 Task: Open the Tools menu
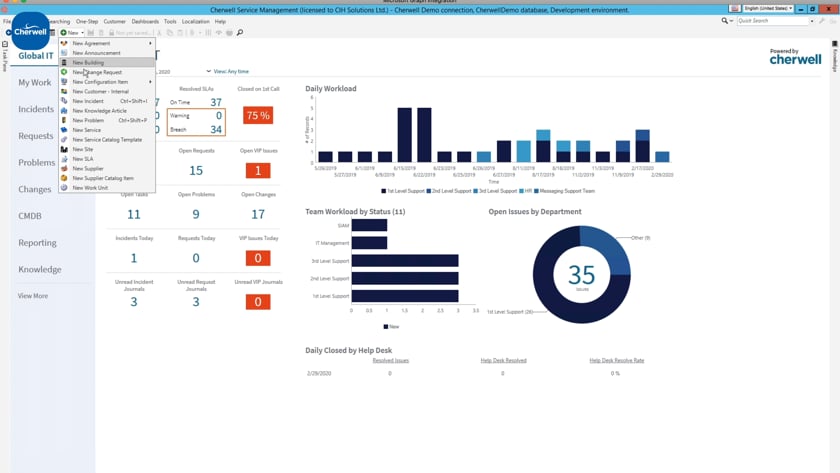coord(170,21)
